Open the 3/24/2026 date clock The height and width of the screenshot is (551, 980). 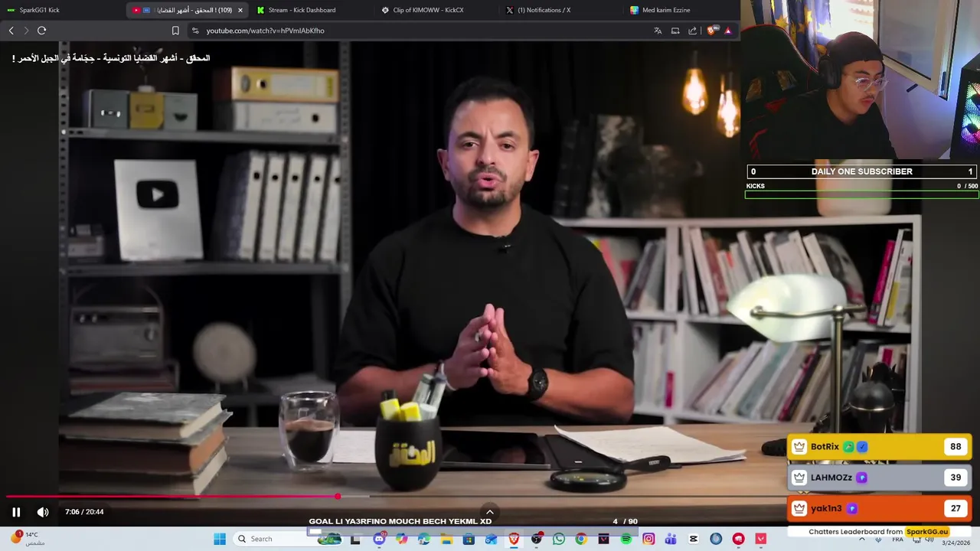point(955,543)
